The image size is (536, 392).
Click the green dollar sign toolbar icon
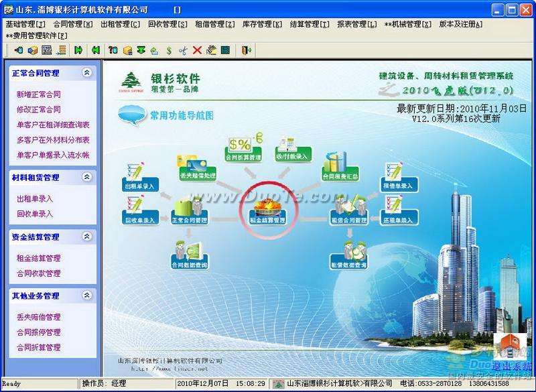tap(169, 50)
